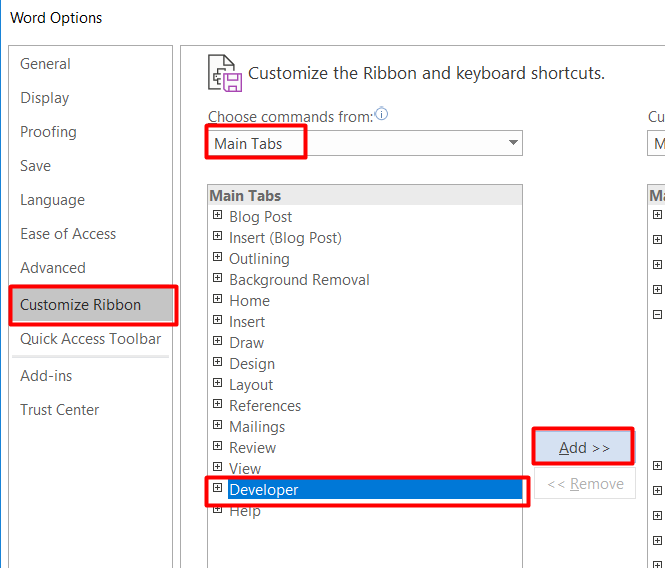Screen dimensions: 665x568
Task: Select Ease of Access category
Action: (x=68, y=234)
